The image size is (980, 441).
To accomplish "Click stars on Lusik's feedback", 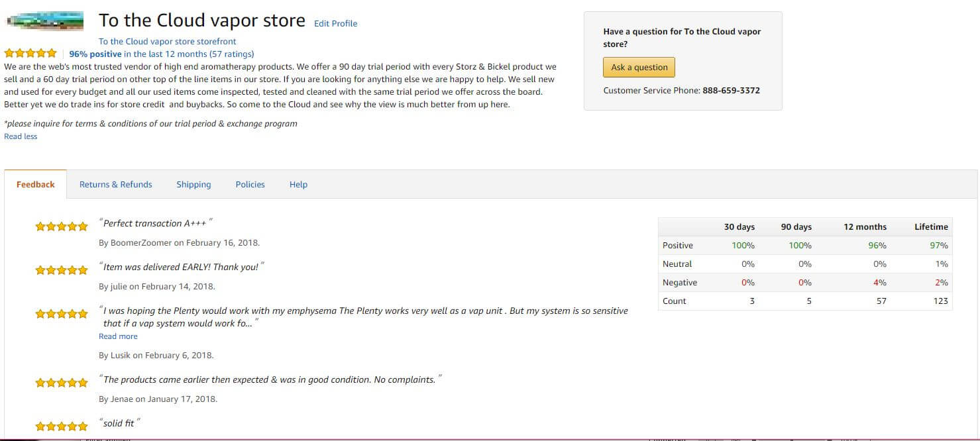I will [x=62, y=314].
